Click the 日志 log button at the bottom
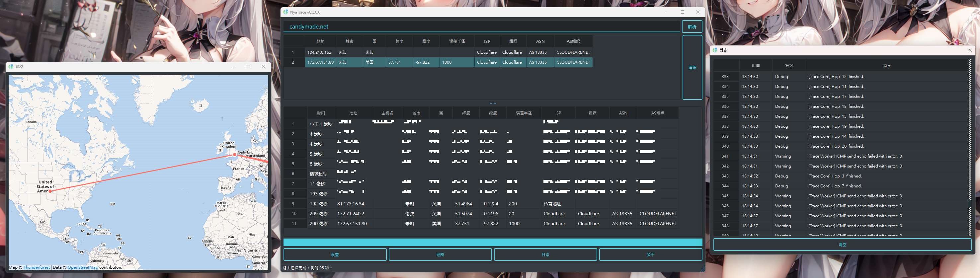This screenshot has width=980, height=278. 545,254
